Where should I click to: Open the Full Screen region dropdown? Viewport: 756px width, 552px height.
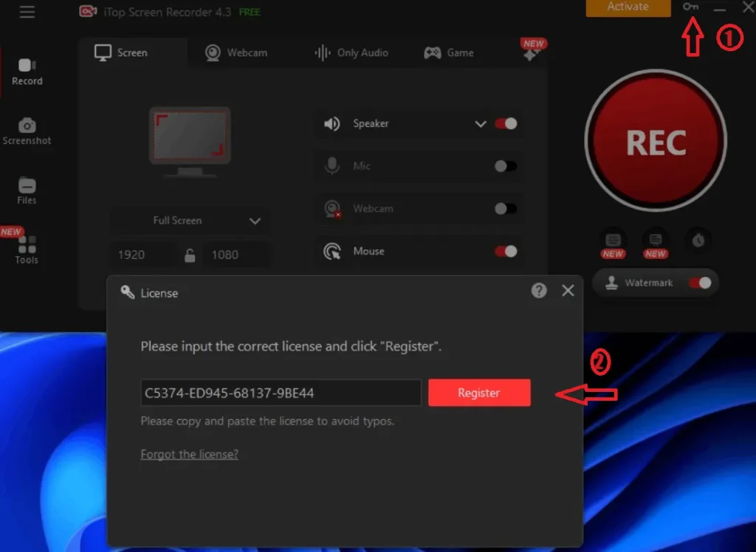click(x=190, y=221)
